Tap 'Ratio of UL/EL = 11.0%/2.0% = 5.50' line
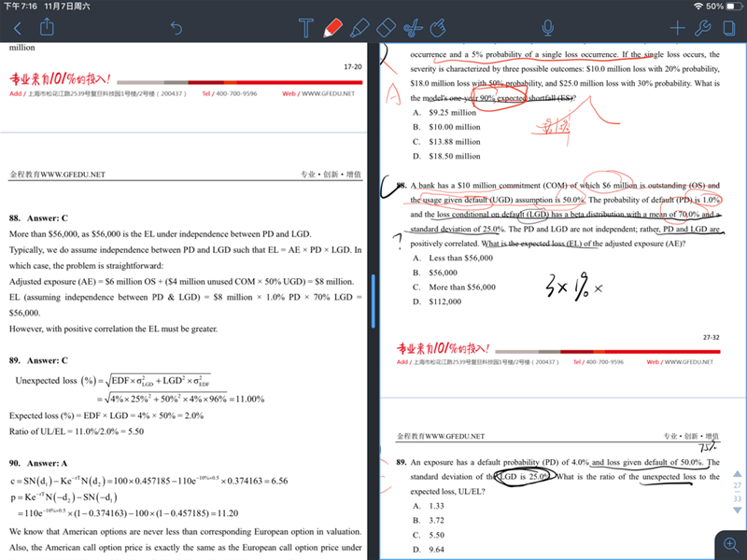Screen dimensions: 747x560 pyautogui.click(x=77, y=431)
